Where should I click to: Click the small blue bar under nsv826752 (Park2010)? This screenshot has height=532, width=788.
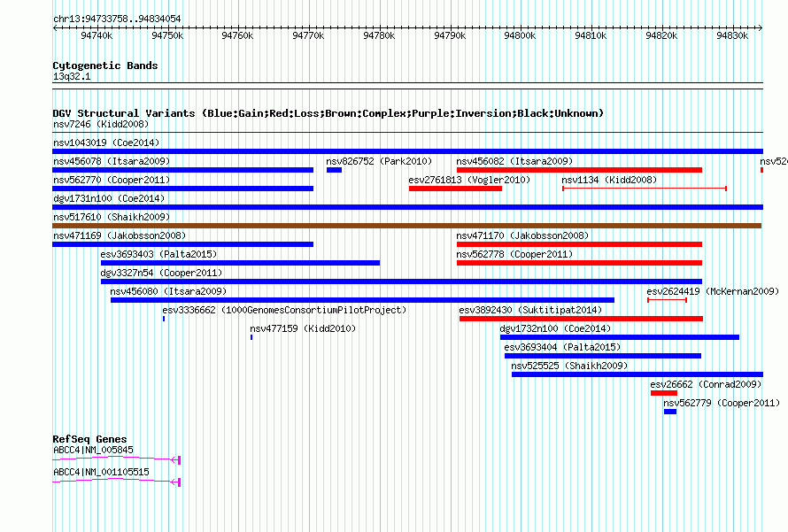(334, 170)
